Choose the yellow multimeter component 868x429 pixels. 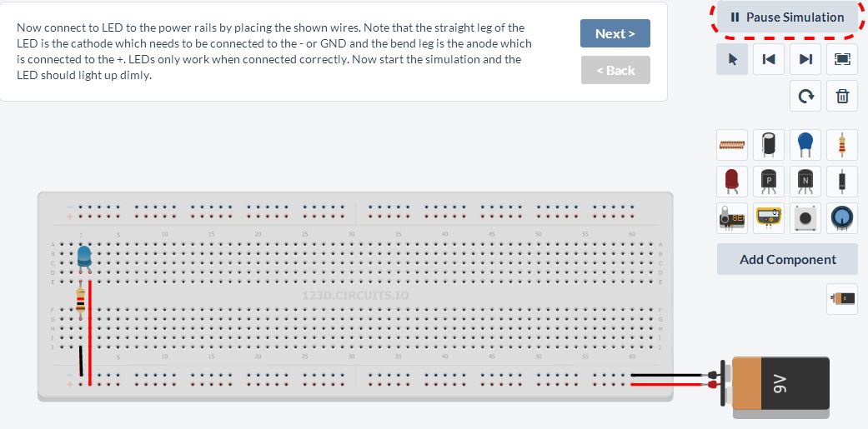(x=768, y=218)
